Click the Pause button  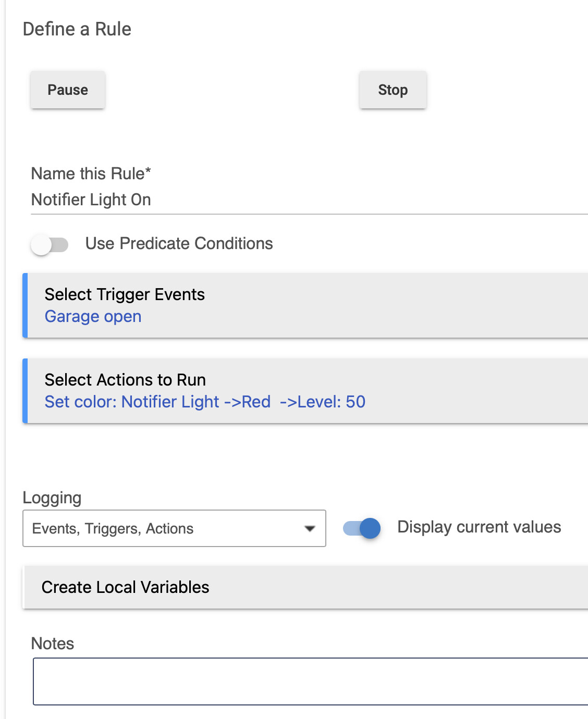coord(68,90)
